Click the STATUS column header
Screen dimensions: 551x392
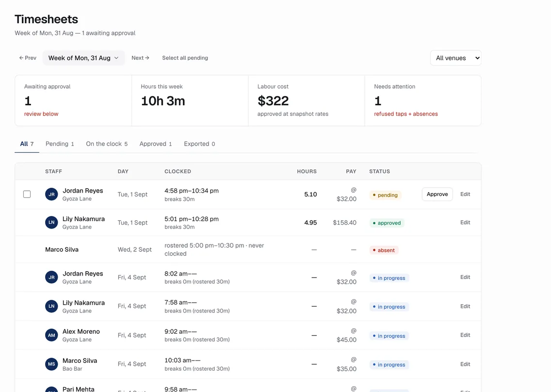click(x=379, y=171)
